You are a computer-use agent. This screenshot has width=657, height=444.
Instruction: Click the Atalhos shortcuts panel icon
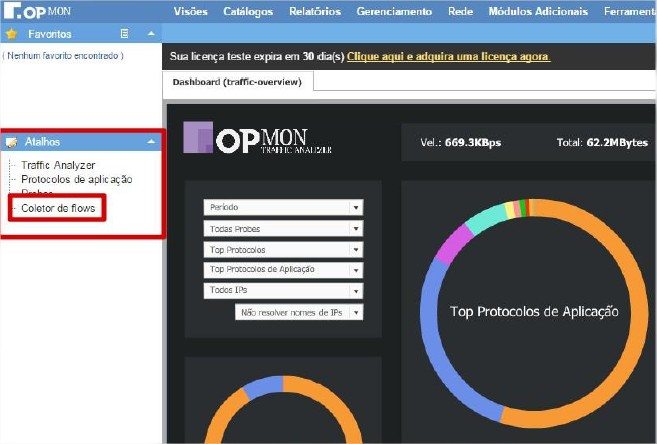tap(11, 143)
